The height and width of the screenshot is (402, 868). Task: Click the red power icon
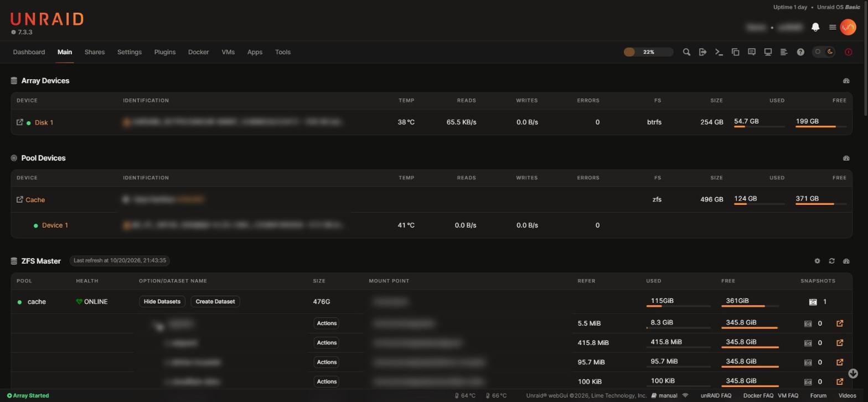[848, 52]
